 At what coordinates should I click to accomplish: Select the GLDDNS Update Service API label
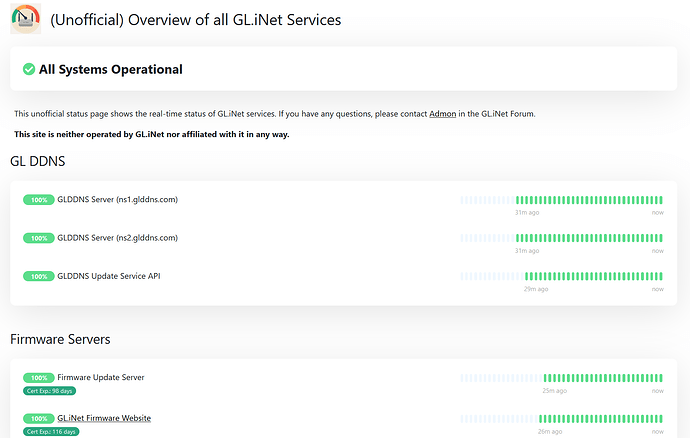[109, 276]
